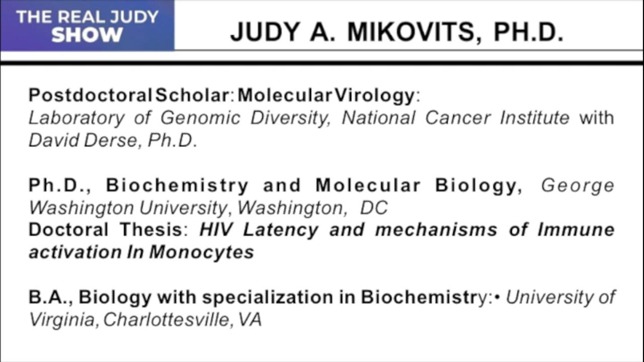
Task: Select Ph.D., Biochemistry and Molecular Biology heading
Action: 275,185
